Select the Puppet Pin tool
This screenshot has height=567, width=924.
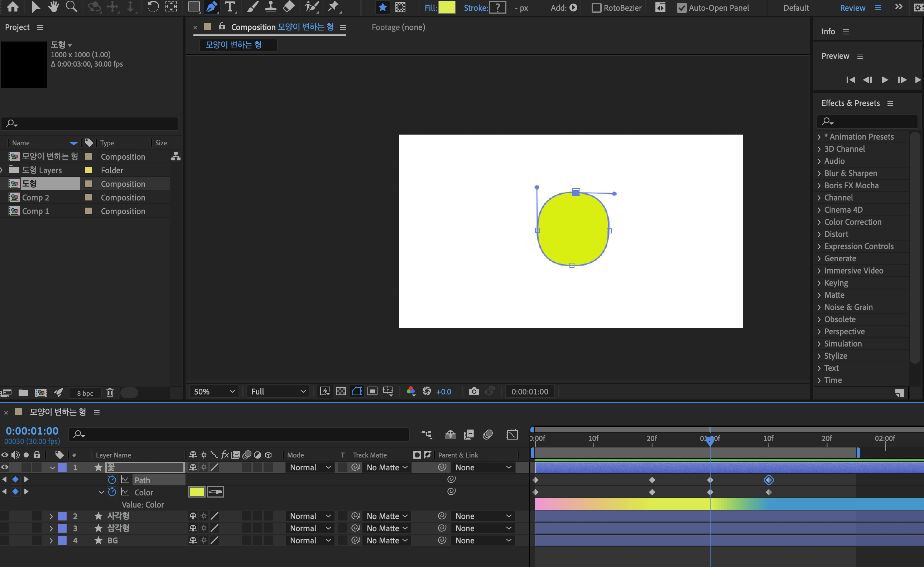(333, 7)
